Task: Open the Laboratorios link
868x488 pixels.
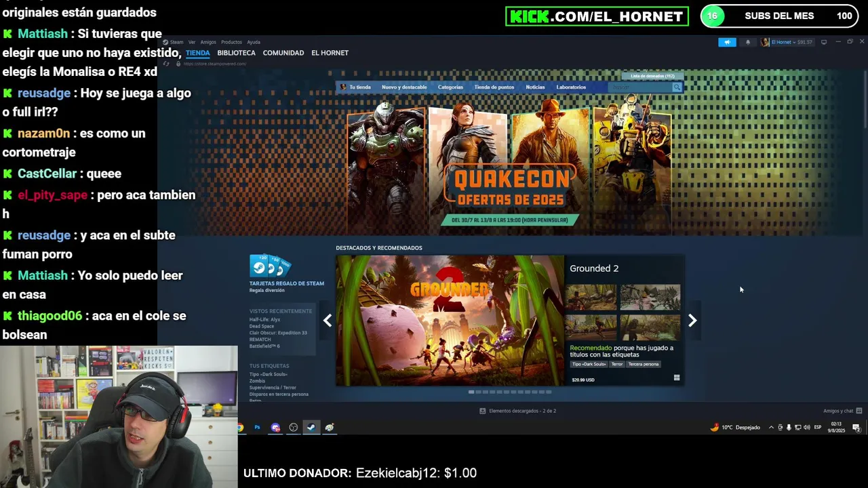Action: coord(571,87)
